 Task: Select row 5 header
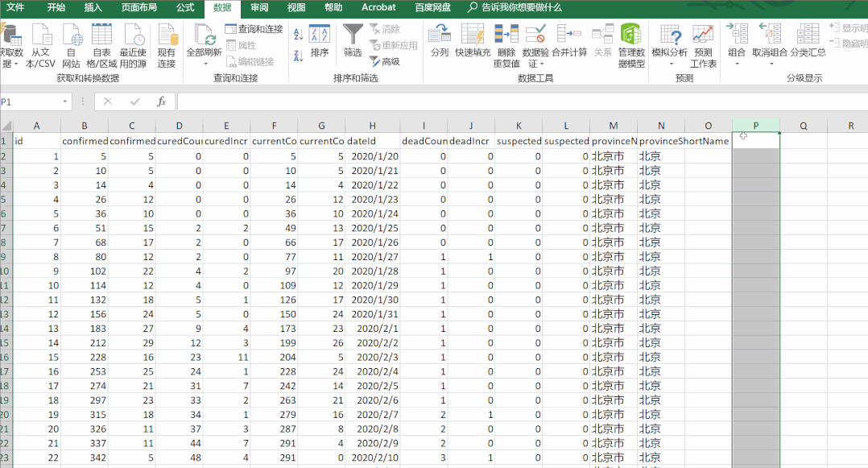coord(6,200)
